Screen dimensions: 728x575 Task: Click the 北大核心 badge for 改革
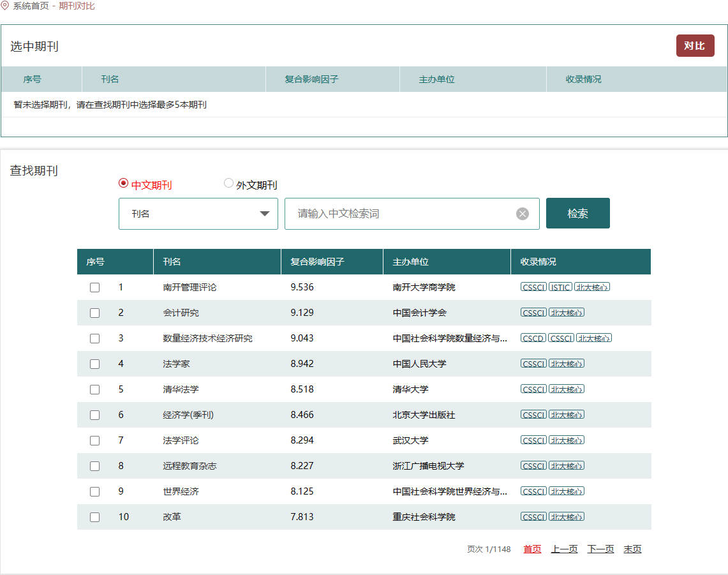point(567,517)
